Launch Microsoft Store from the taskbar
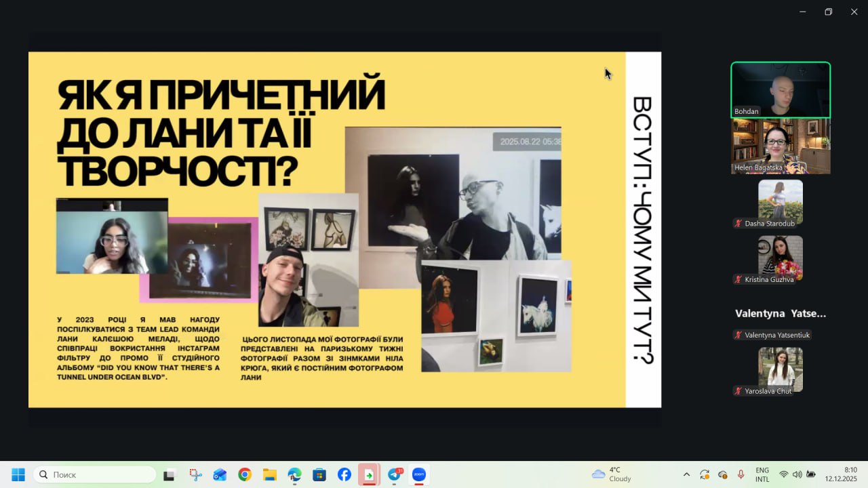 click(x=319, y=474)
